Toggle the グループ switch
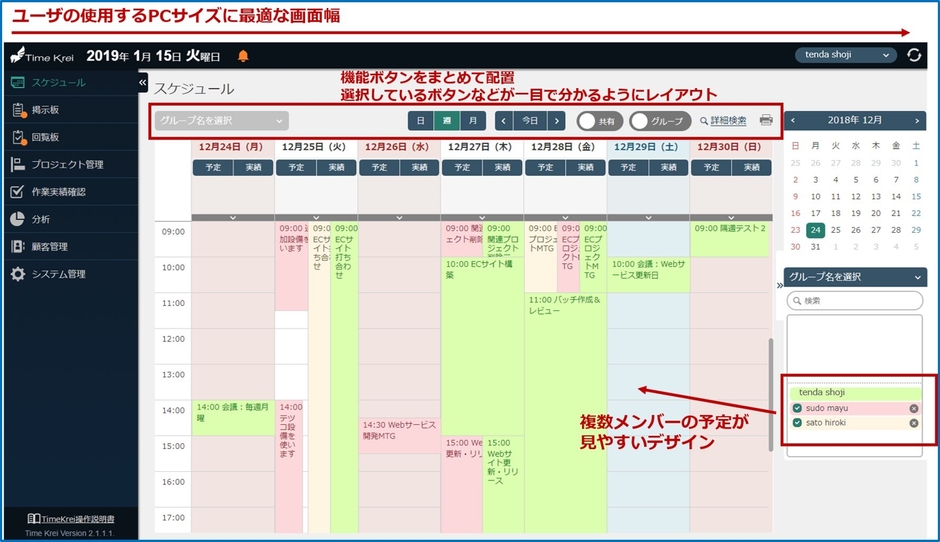The height and width of the screenshot is (542, 940). [660, 121]
